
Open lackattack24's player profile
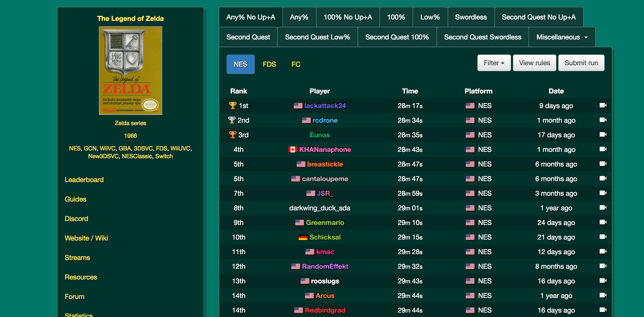325,106
